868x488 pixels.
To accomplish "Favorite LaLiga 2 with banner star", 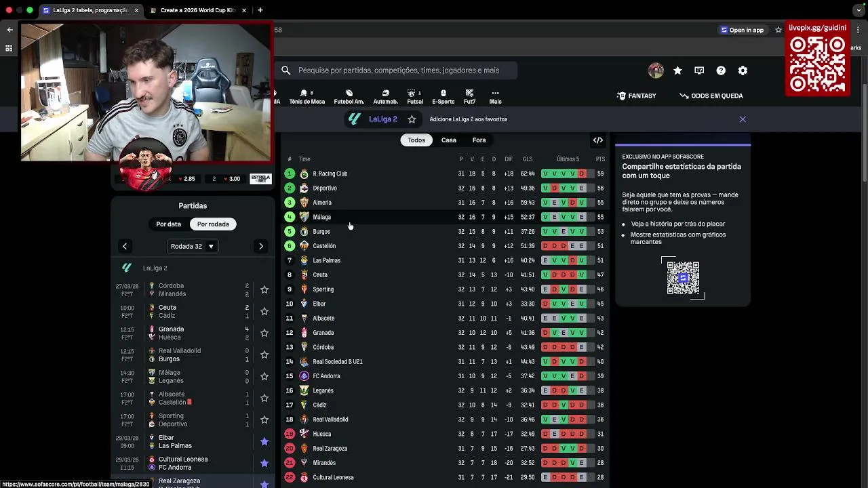I will click(x=412, y=119).
